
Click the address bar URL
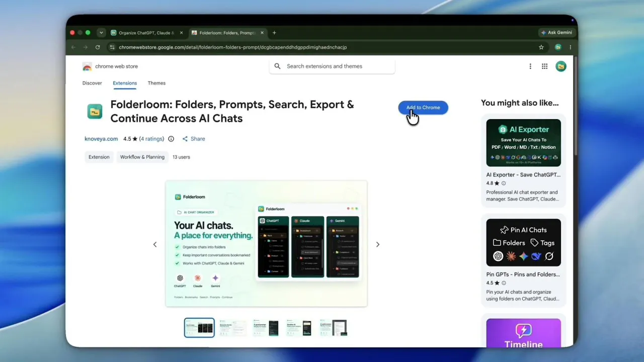point(233,47)
